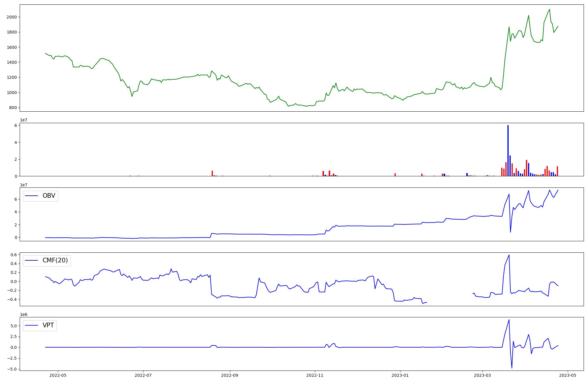The height and width of the screenshot is (382, 588).
Task: Click the tallest blue volume bar
Action: 508,150
